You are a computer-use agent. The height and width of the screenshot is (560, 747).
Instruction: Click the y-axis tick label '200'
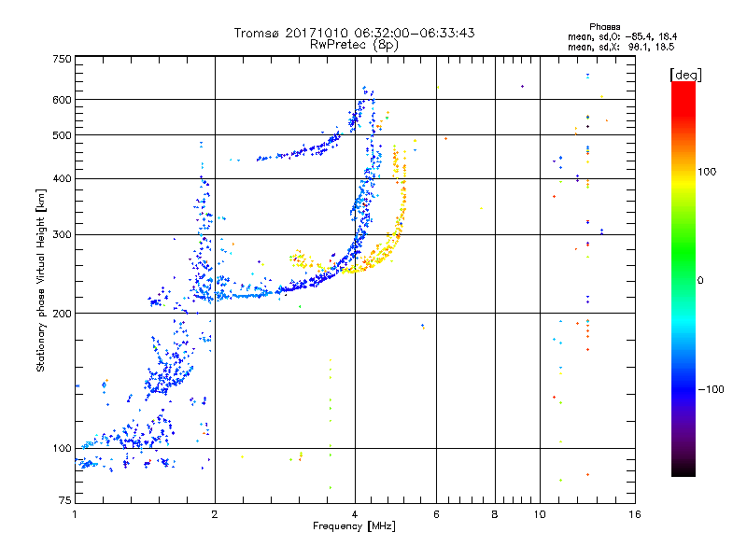62,314
